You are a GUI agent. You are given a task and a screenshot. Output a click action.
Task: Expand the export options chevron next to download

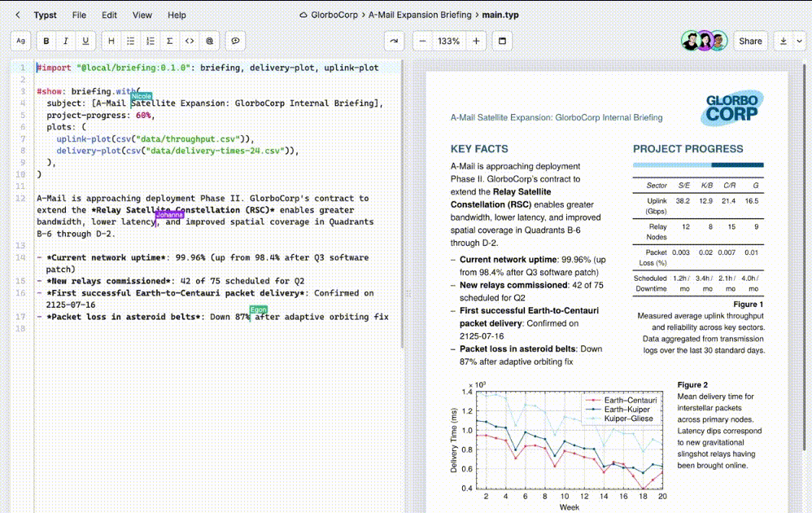(x=798, y=41)
